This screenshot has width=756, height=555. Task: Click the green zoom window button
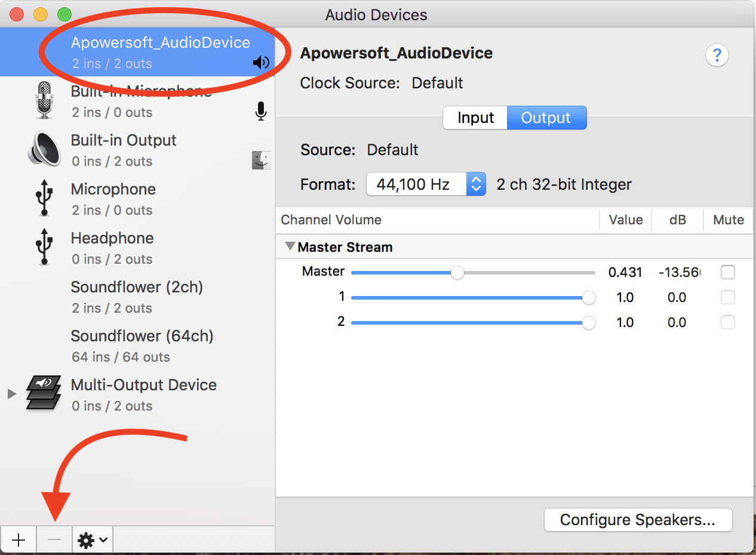pos(64,14)
